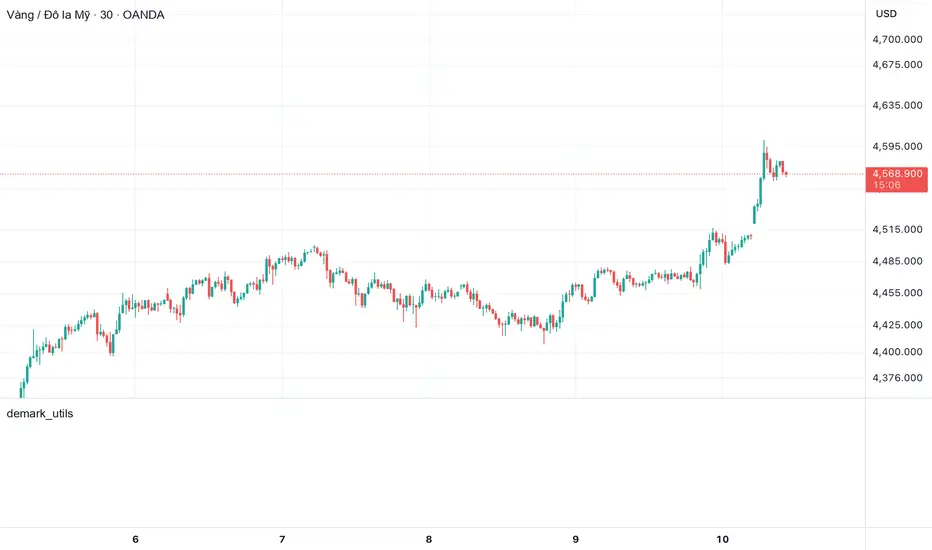
Task: Select the 4,675.000 price scale mark
Action: click(x=898, y=65)
